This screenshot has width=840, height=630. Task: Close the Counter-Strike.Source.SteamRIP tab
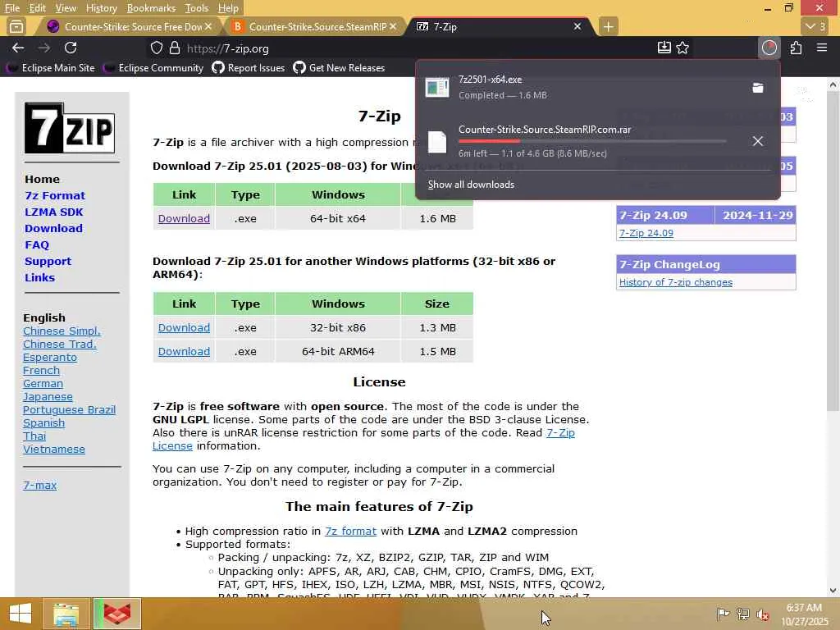click(x=393, y=26)
